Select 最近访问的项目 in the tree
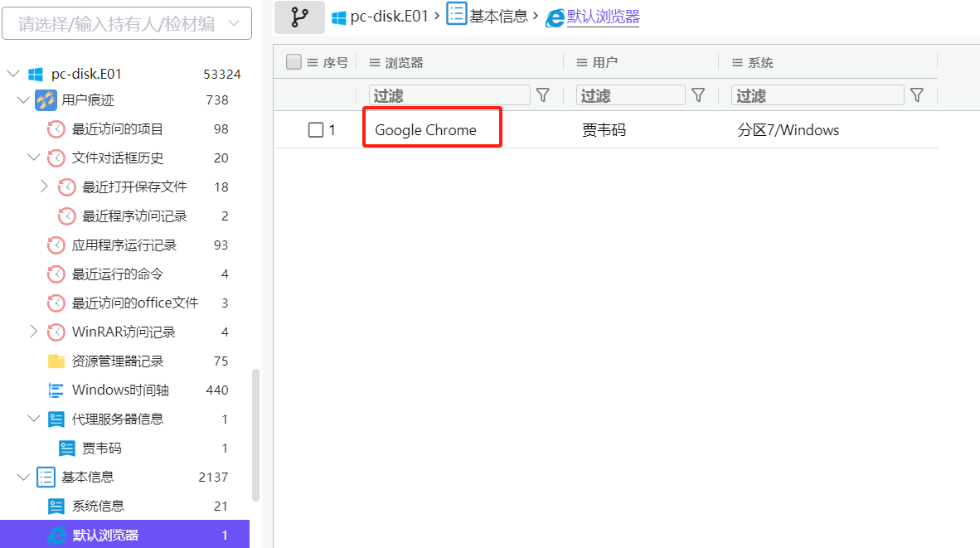The height and width of the screenshot is (548, 980). click(x=118, y=129)
